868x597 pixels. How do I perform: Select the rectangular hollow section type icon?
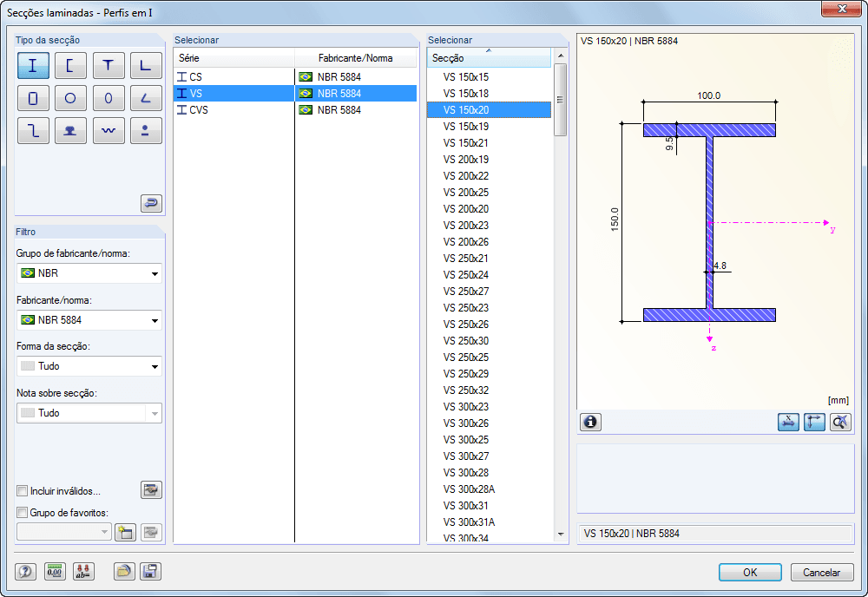point(33,98)
